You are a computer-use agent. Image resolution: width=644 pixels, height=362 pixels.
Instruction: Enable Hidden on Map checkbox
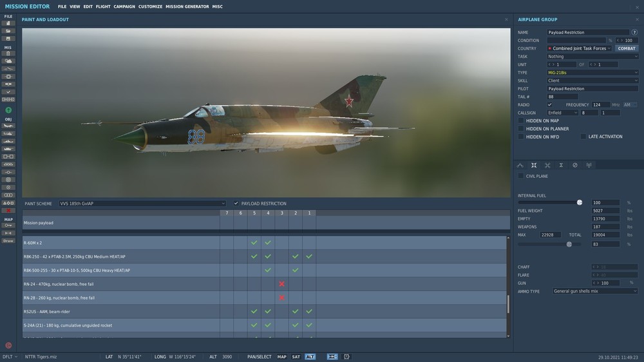(521, 121)
